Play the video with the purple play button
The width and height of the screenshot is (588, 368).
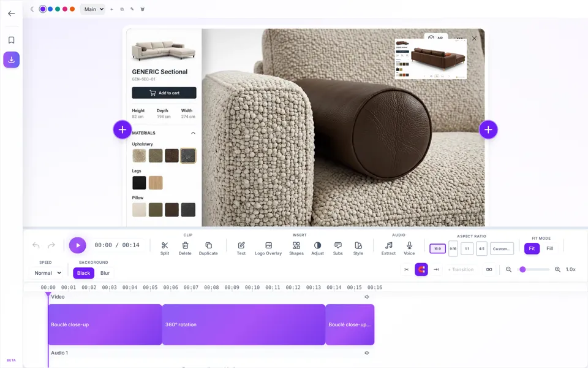point(78,245)
